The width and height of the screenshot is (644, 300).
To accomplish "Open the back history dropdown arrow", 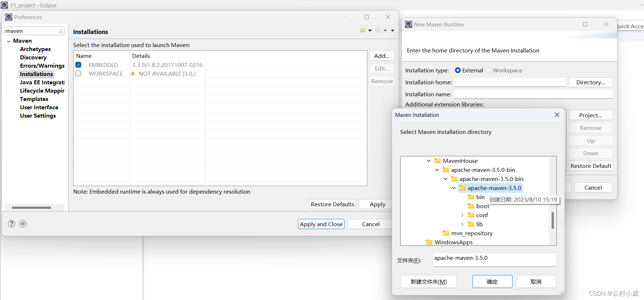I will (x=370, y=30).
